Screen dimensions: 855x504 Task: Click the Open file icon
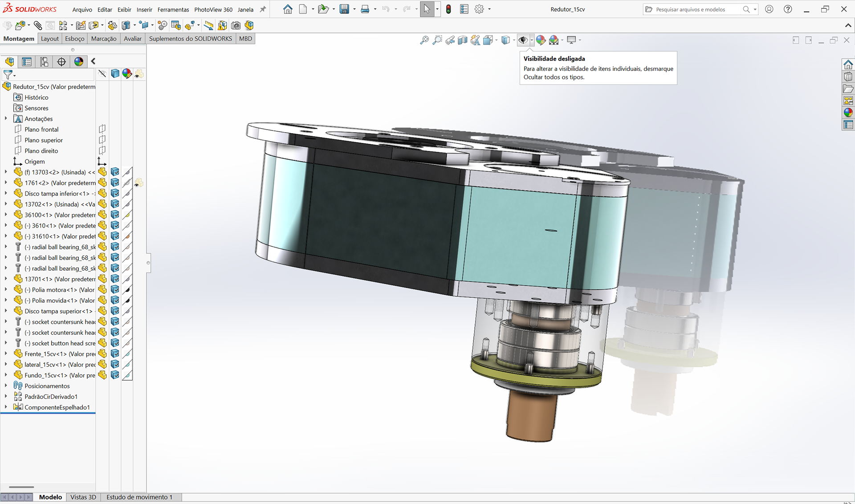pyautogui.click(x=323, y=9)
